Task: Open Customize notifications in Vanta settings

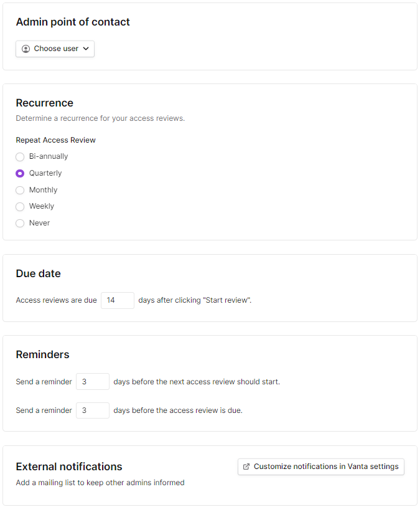Action: click(321, 467)
